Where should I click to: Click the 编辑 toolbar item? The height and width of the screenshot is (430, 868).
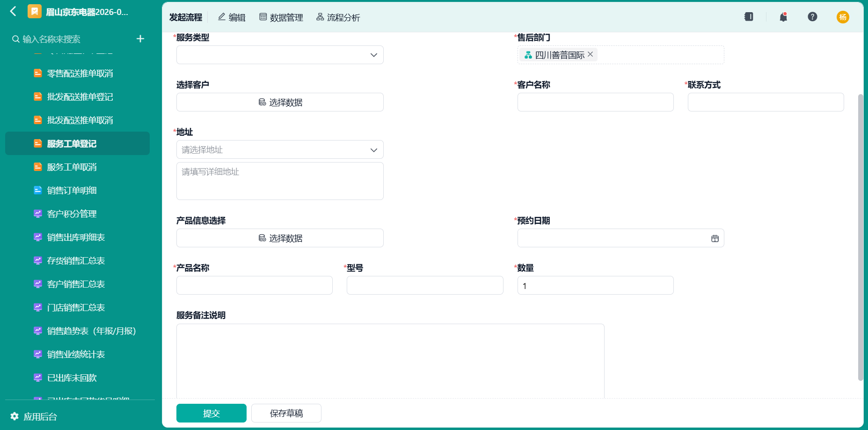coord(232,17)
